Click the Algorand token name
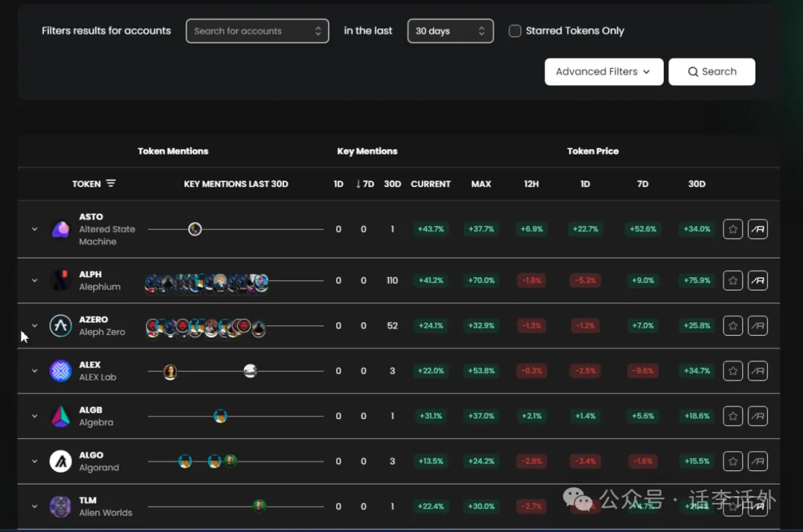Image resolution: width=803 pixels, height=532 pixels. (99, 467)
